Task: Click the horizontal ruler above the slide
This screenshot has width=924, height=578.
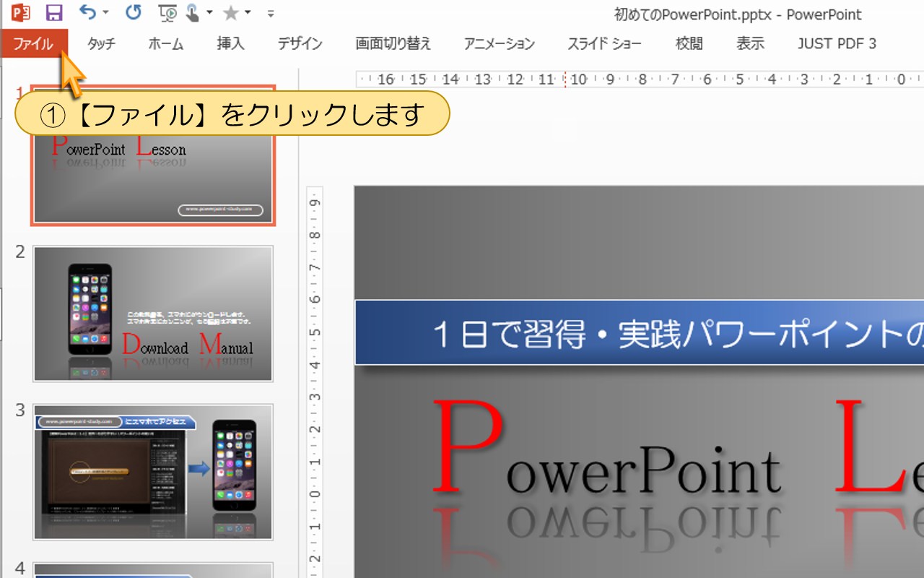Action: 640,79
